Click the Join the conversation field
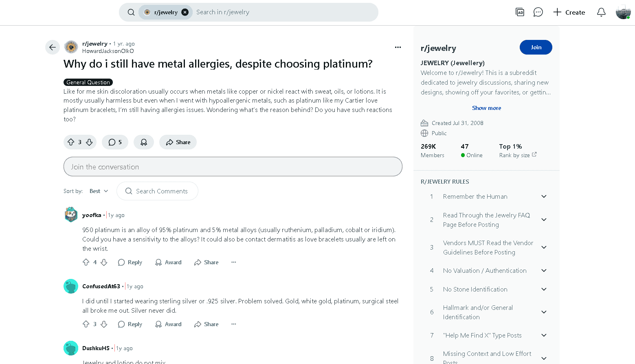The height and width of the screenshot is (364, 635). pyautogui.click(x=233, y=167)
